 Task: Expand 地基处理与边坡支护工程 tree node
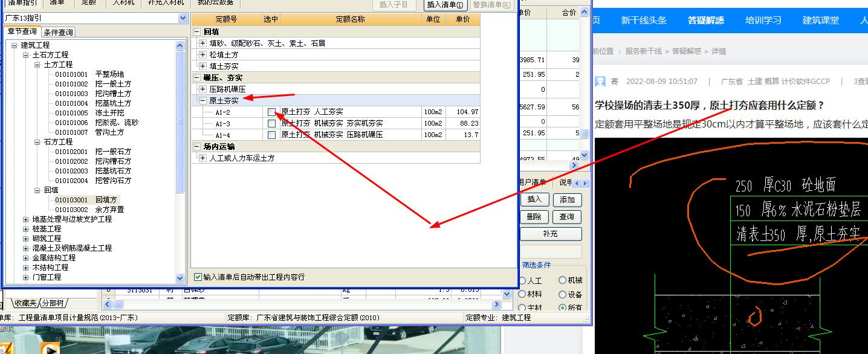point(25,219)
